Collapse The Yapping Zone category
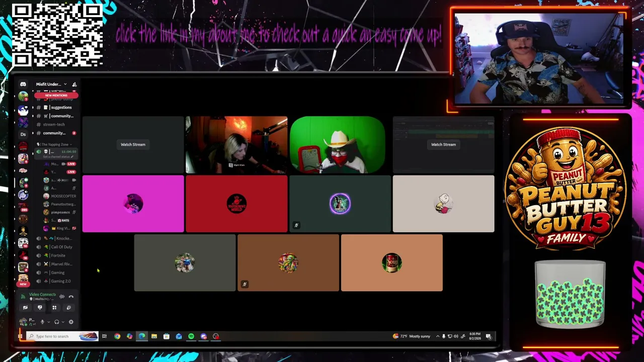Screen dimensions: 644x362 tap(54, 144)
